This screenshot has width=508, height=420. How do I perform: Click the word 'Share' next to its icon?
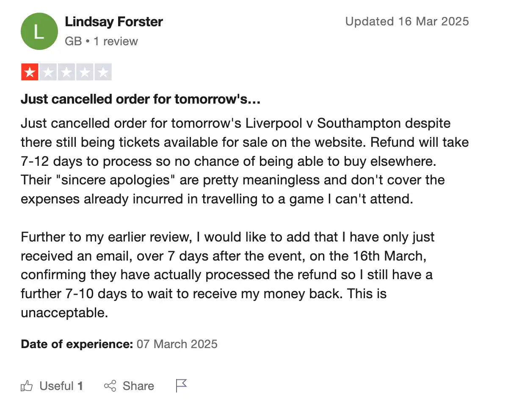[x=138, y=386]
